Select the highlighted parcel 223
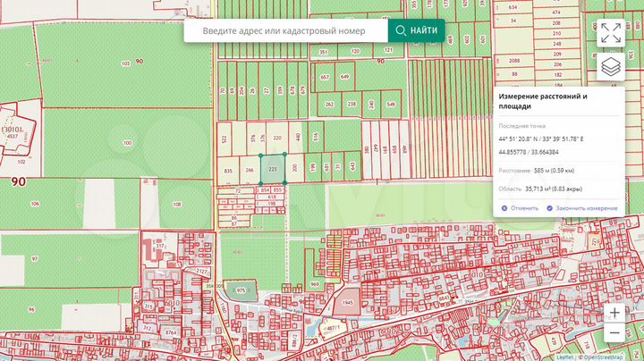This screenshot has width=644, height=361. point(273,167)
